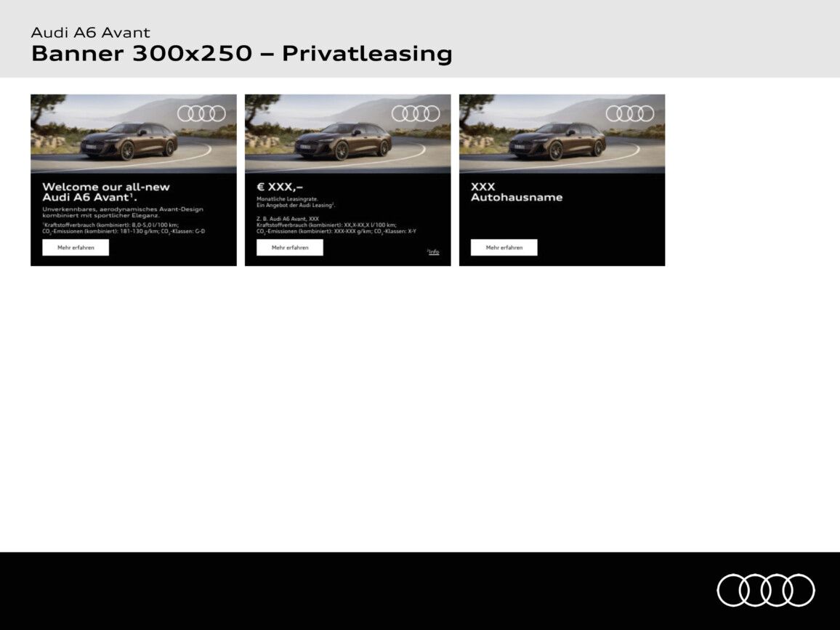
Task: Click the Audi rings logo in the black footer
Action: point(765,589)
